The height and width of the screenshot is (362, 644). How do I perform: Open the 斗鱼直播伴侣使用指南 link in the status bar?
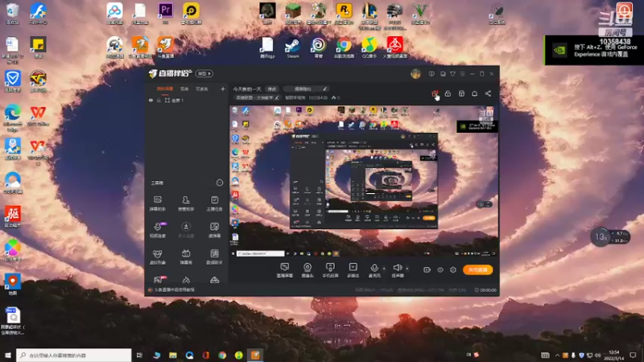(x=174, y=290)
